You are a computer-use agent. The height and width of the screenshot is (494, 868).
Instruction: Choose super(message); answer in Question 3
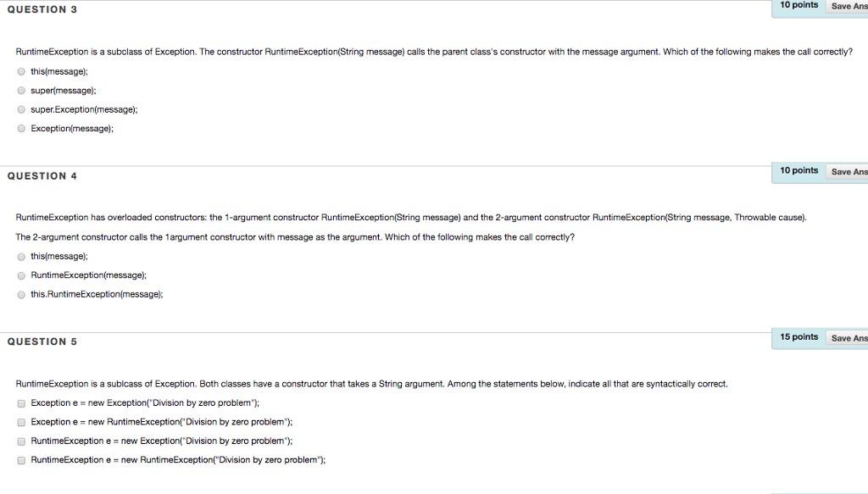pos(21,90)
